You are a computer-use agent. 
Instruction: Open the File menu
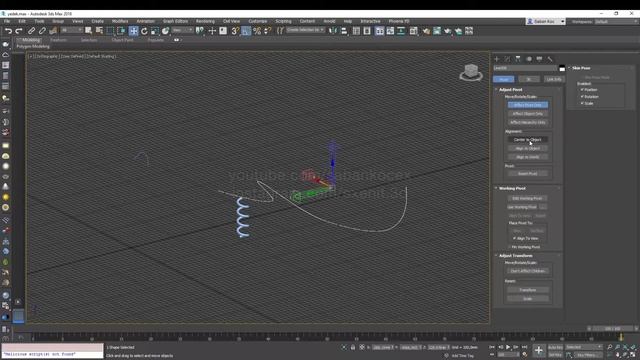7,21
